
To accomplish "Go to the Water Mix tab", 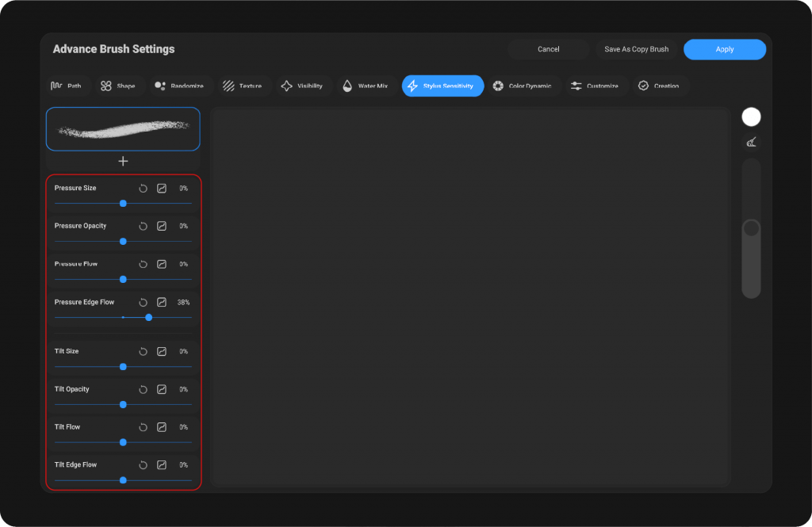I will pos(366,86).
